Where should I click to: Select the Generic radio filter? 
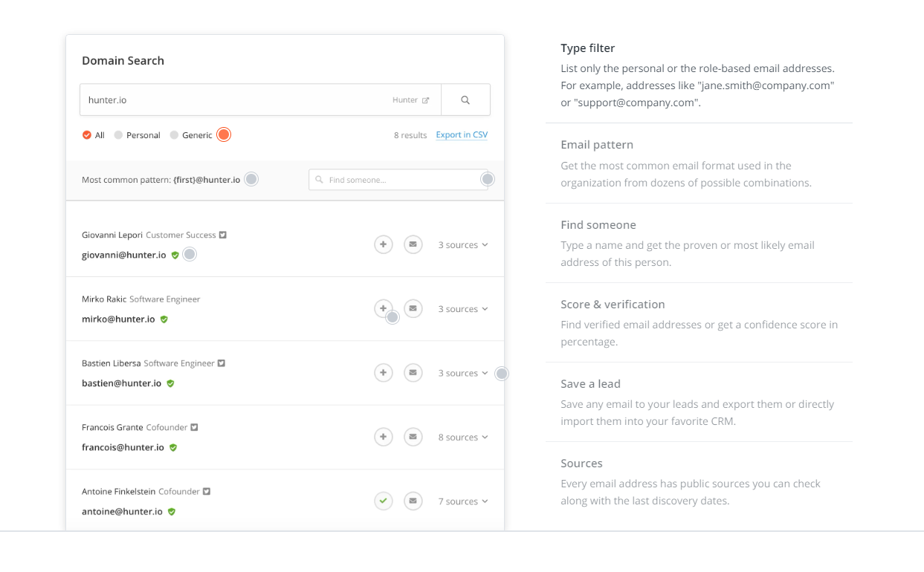pos(174,135)
